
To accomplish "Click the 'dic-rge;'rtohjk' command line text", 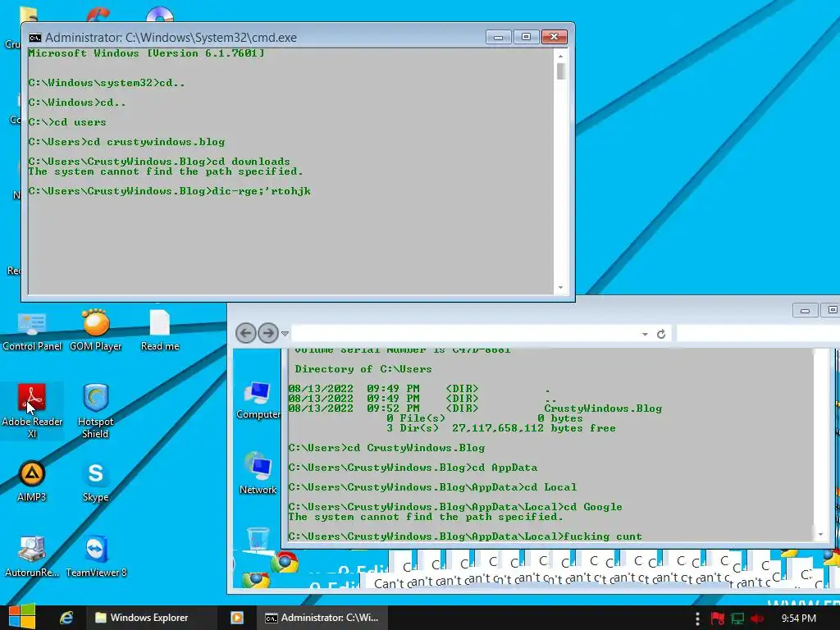I will coord(262,191).
